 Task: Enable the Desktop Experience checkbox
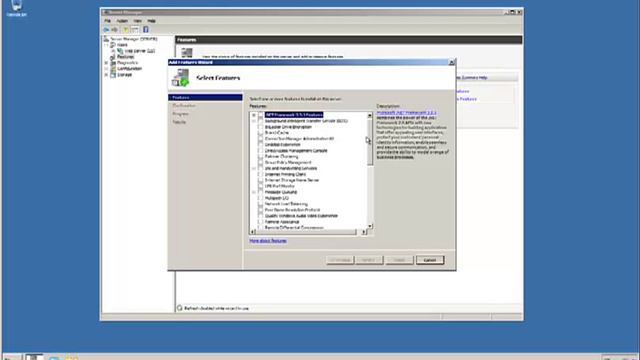(260, 144)
